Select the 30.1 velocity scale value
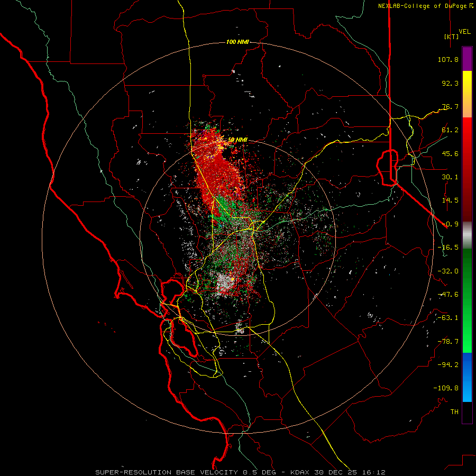The width and height of the screenshot is (476, 476). click(x=450, y=177)
